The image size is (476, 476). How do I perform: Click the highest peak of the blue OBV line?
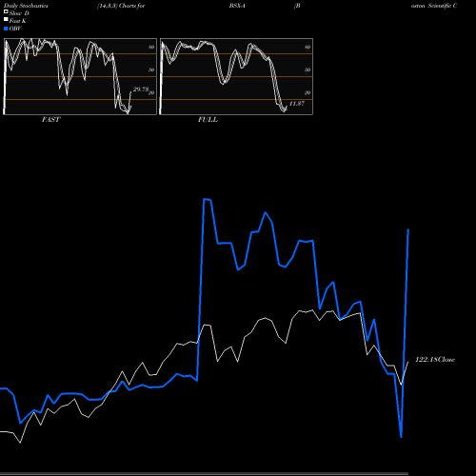pos(205,199)
